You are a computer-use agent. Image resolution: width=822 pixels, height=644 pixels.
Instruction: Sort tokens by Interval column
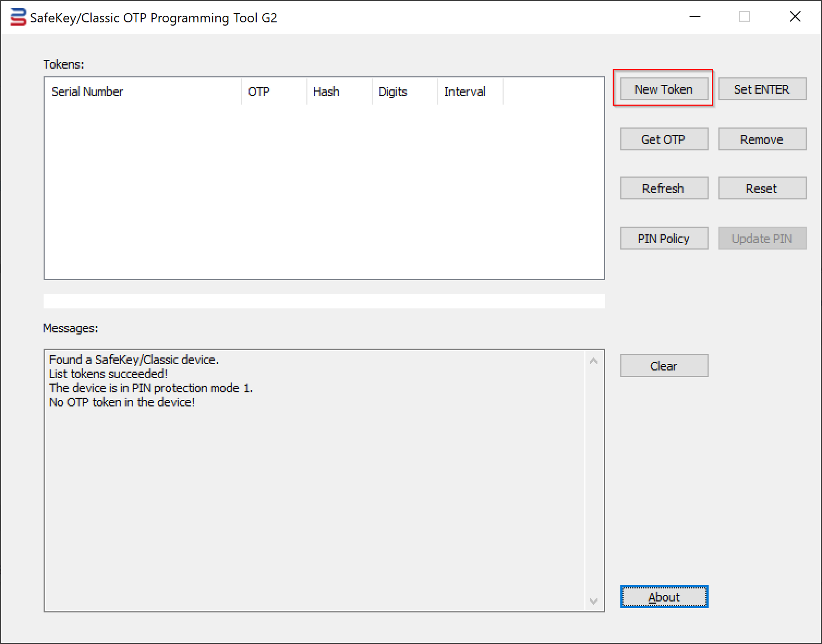pyautogui.click(x=470, y=92)
